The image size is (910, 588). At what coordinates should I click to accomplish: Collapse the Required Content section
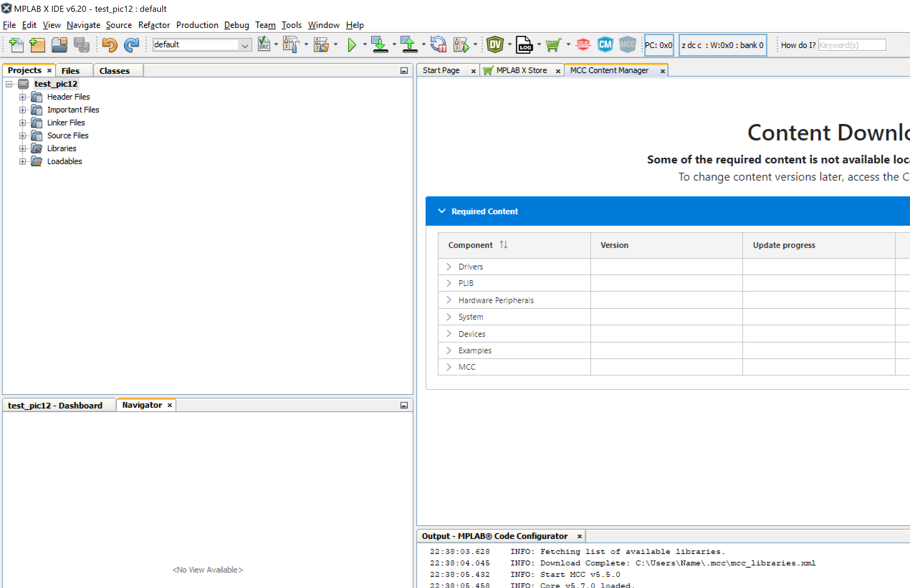point(442,211)
